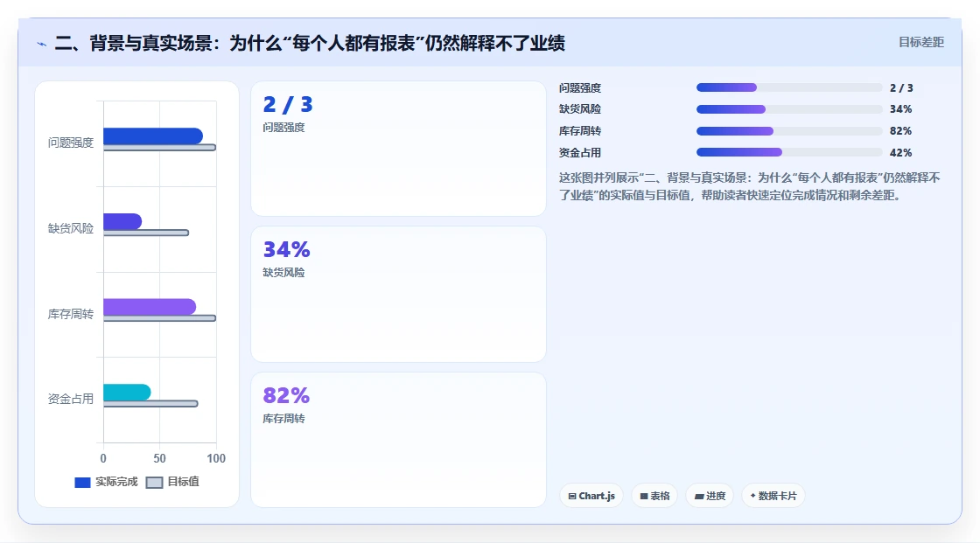Click the 数据卡片 tag chip
Image resolution: width=980 pixels, height=543 pixels.
(x=773, y=496)
